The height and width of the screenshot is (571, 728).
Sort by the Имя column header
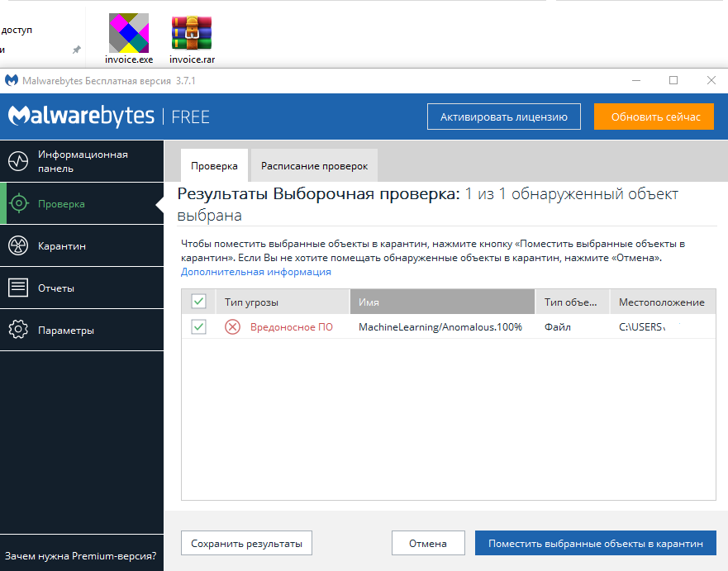pyautogui.click(x=442, y=302)
